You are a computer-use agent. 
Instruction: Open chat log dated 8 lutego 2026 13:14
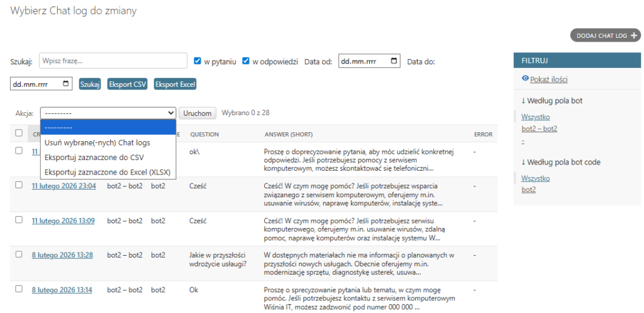tap(62, 290)
